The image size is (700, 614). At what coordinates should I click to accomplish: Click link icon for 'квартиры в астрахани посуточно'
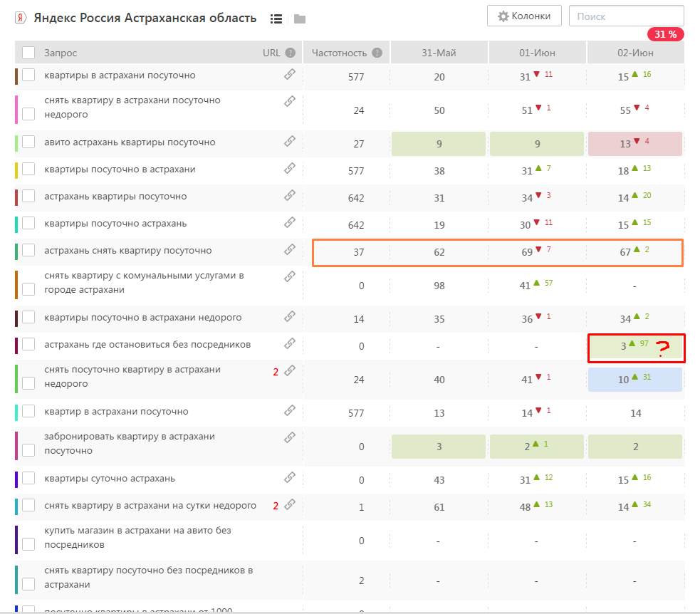point(290,74)
